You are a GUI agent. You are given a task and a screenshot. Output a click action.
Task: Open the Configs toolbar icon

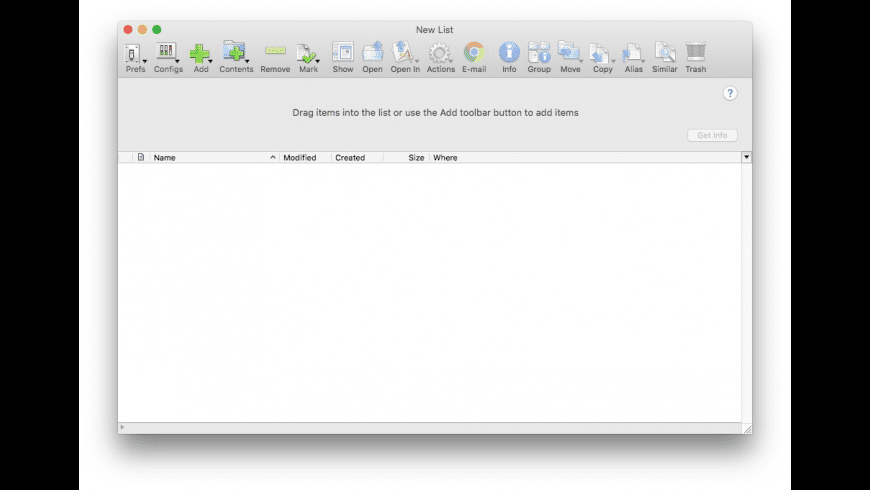point(165,53)
